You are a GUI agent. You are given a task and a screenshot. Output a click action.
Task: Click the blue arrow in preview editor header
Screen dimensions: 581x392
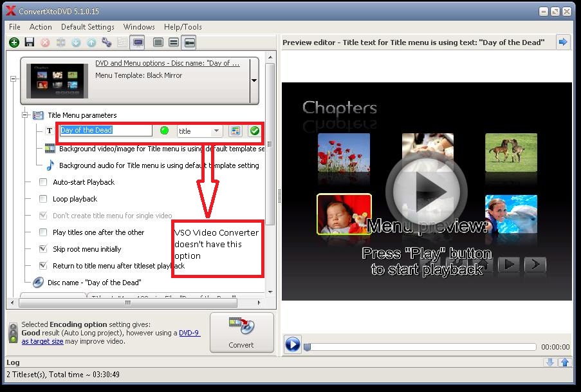(563, 42)
